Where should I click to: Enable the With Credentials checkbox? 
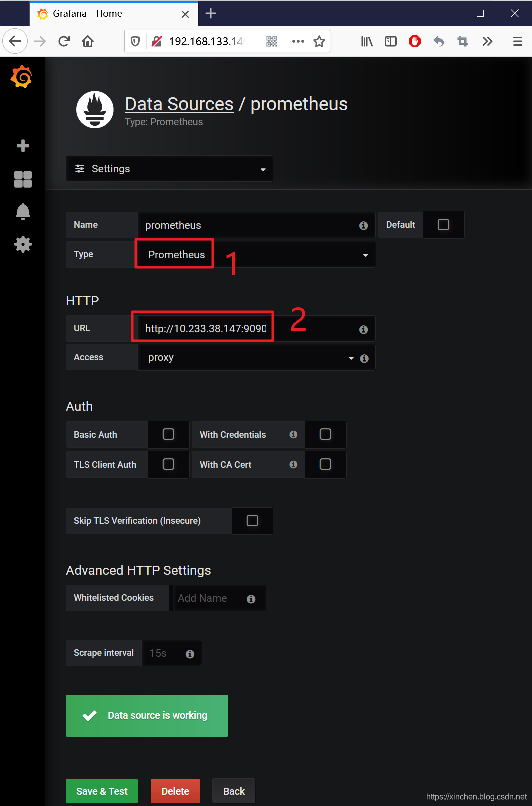(325, 434)
